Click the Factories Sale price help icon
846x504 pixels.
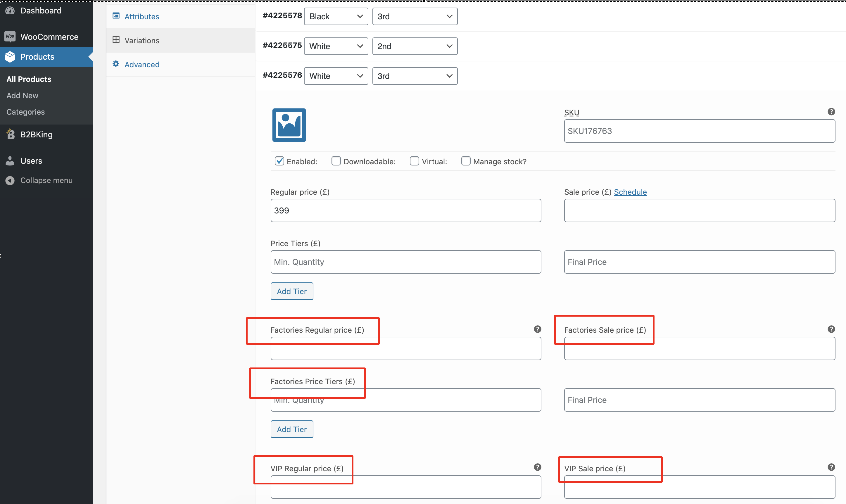[831, 329]
